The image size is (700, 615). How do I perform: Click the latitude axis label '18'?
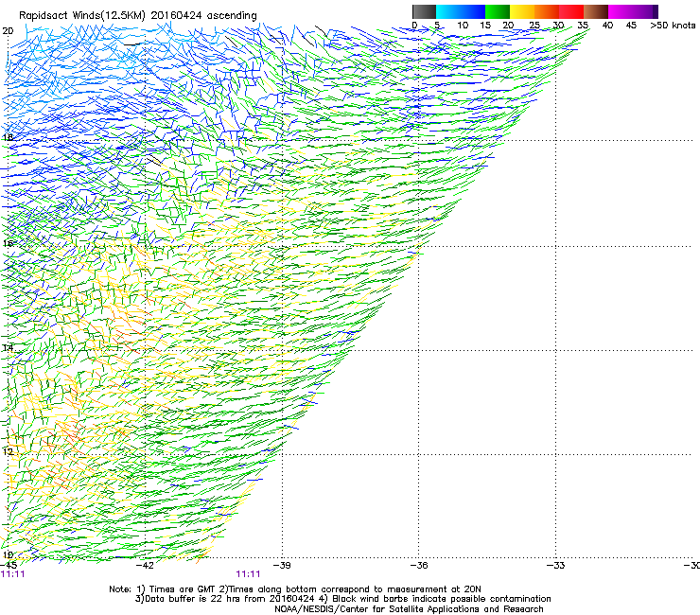pos(8,137)
